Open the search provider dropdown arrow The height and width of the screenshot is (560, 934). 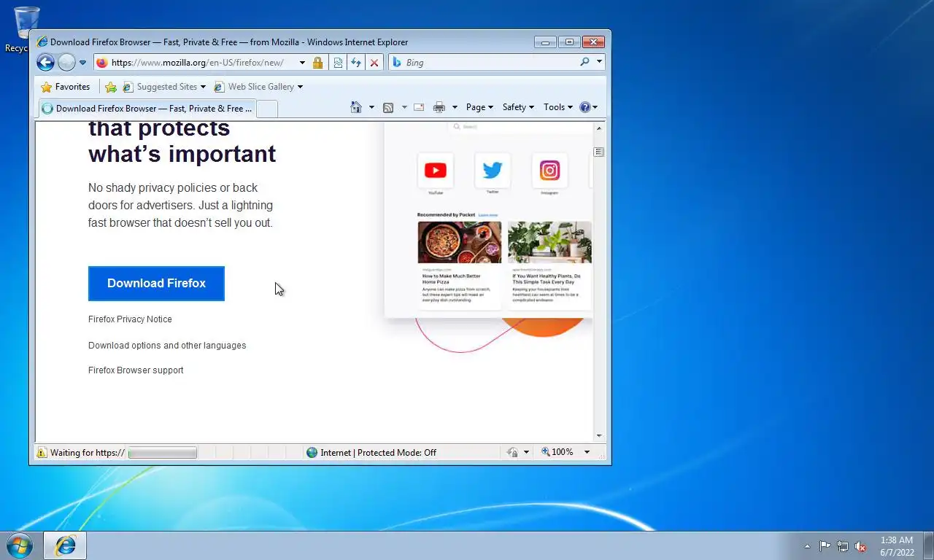[x=599, y=63]
